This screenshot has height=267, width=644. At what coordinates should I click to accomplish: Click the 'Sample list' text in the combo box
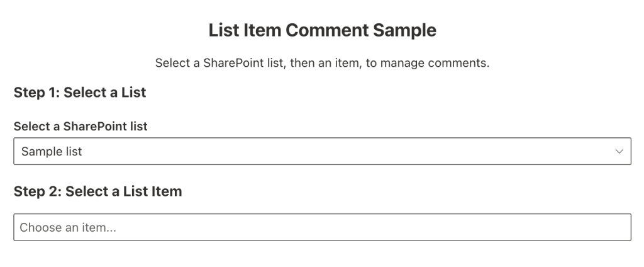click(x=52, y=152)
